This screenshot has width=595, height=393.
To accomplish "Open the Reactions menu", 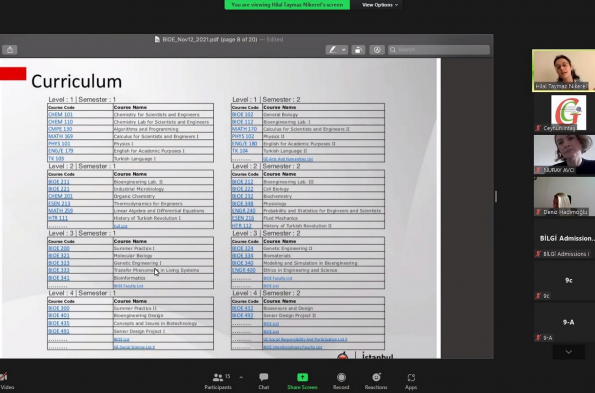I will tap(376, 381).
